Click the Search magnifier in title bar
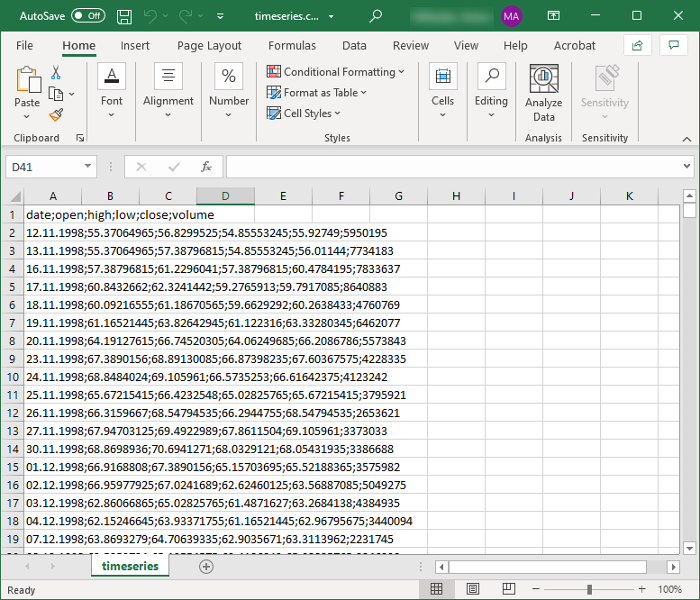Viewport: 700px width, 600px height. point(376,16)
